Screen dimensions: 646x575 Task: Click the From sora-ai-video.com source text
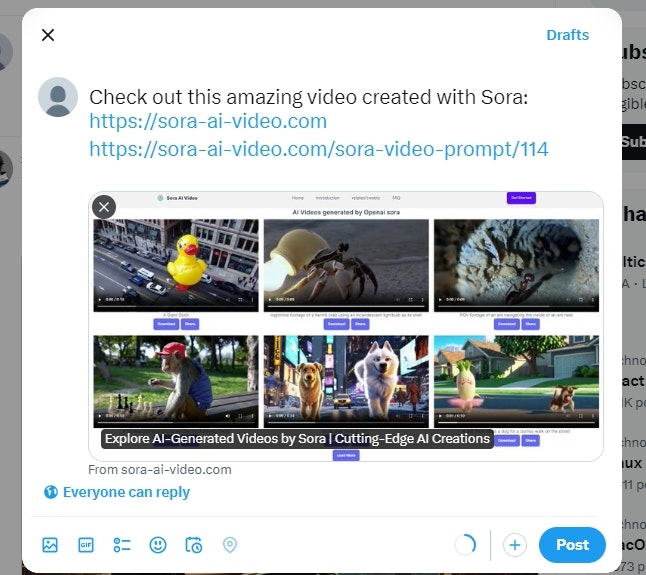[x=160, y=470]
